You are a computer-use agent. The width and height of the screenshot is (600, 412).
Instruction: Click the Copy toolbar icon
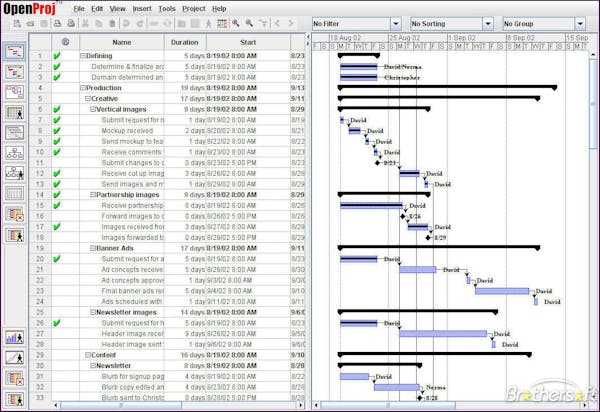click(x=99, y=24)
